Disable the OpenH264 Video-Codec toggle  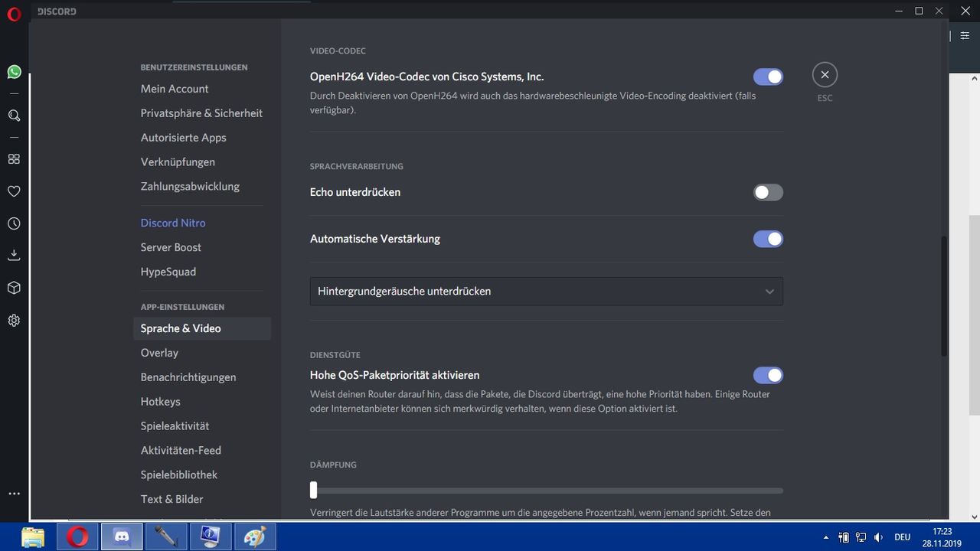pyautogui.click(x=768, y=77)
